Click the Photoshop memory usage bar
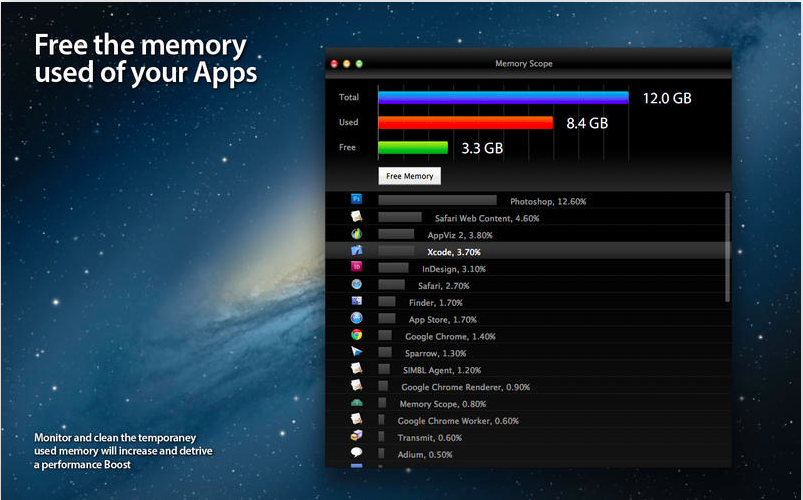The height and width of the screenshot is (500, 803). 437,200
